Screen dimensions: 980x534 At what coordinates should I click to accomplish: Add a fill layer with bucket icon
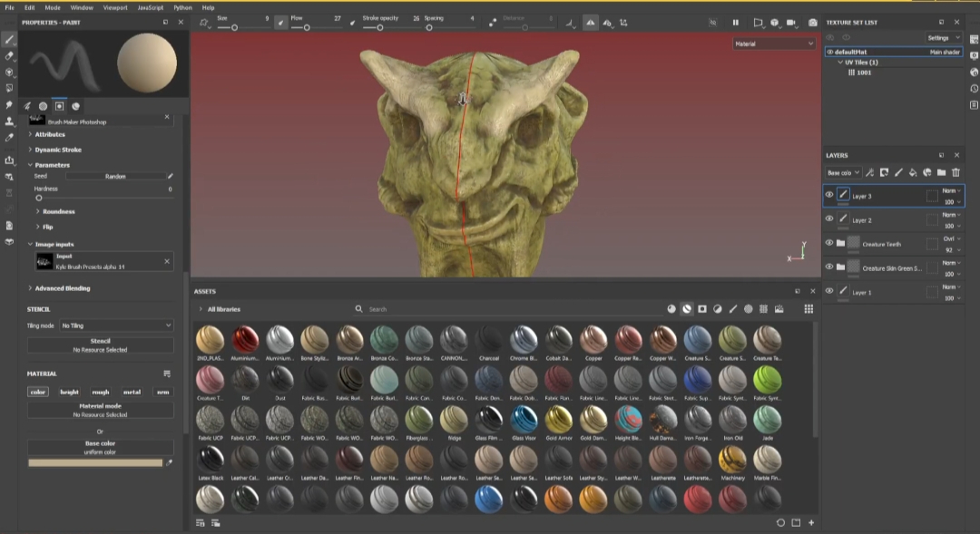(913, 172)
